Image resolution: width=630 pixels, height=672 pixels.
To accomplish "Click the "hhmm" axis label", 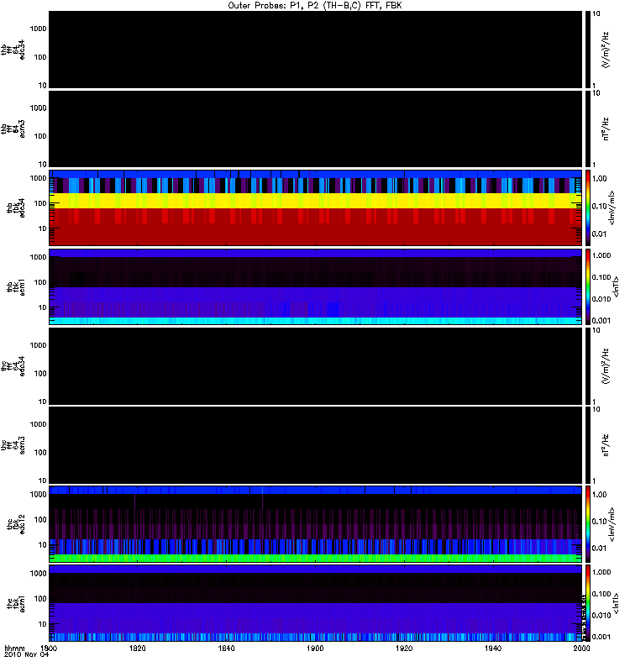I will tap(14, 648).
